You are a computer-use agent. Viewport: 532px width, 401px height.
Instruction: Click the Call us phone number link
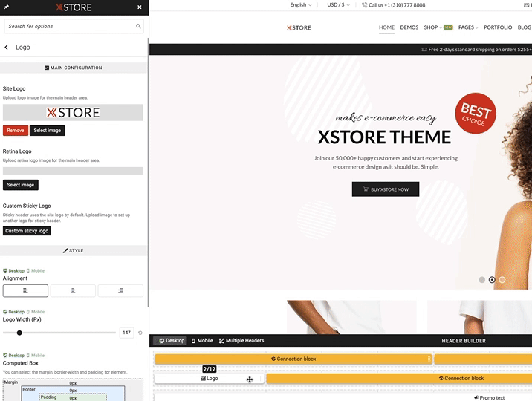(x=394, y=4)
